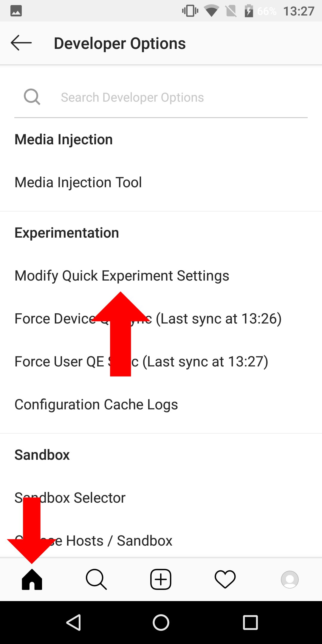Tap the image notification icon

point(16,11)
